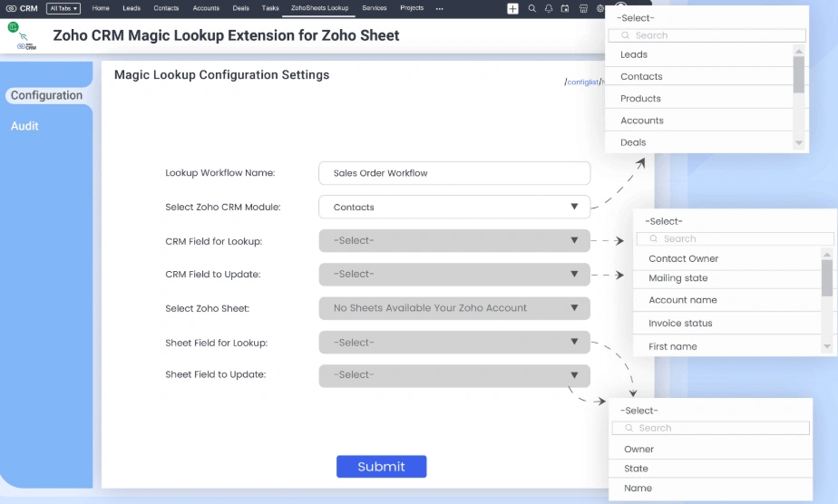Open the CRM Field for Lookup dropdown
This screenshot has height=504, width=838.
tap(454, 241)
